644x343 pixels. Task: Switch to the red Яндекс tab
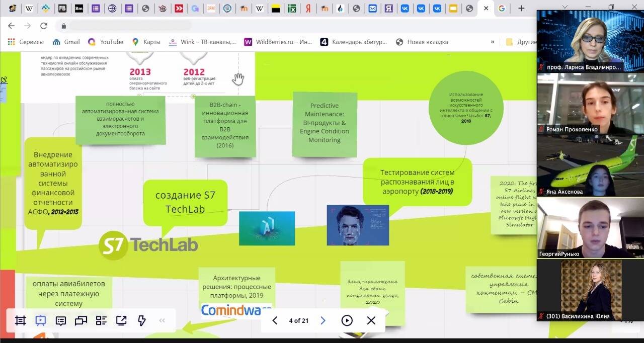coord(308,8)
